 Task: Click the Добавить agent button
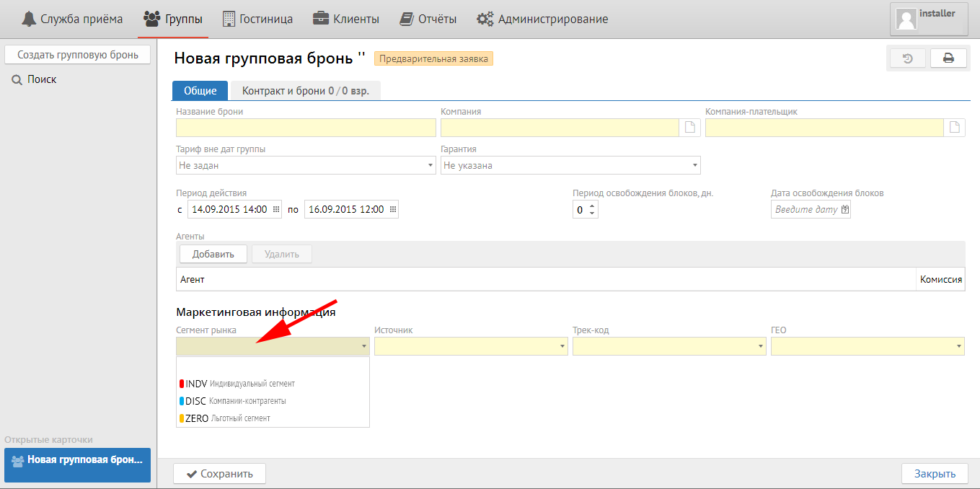tap(213, 254)
